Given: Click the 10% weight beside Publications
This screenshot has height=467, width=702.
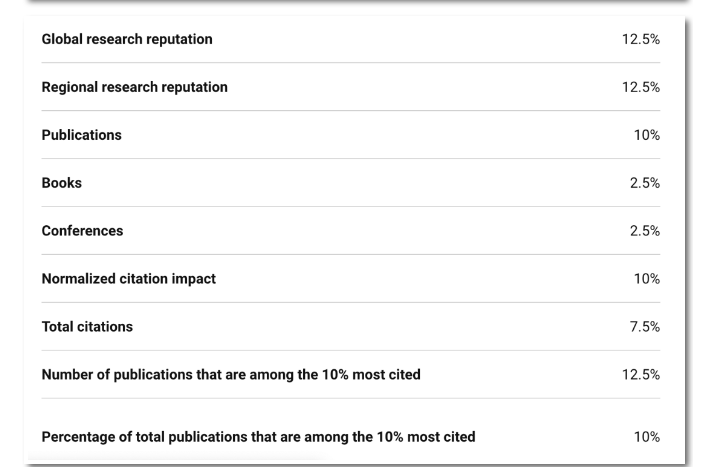Looking at the screenshot, I should (x=646, y=135).
